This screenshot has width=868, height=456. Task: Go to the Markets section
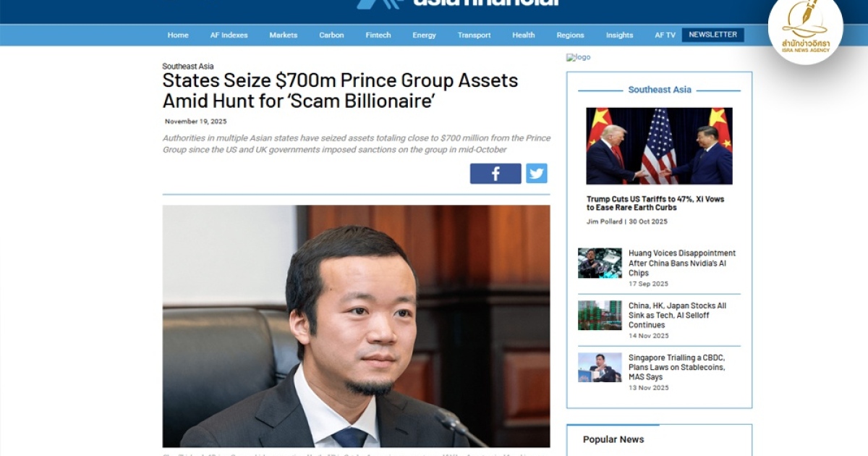pos(284,35)
